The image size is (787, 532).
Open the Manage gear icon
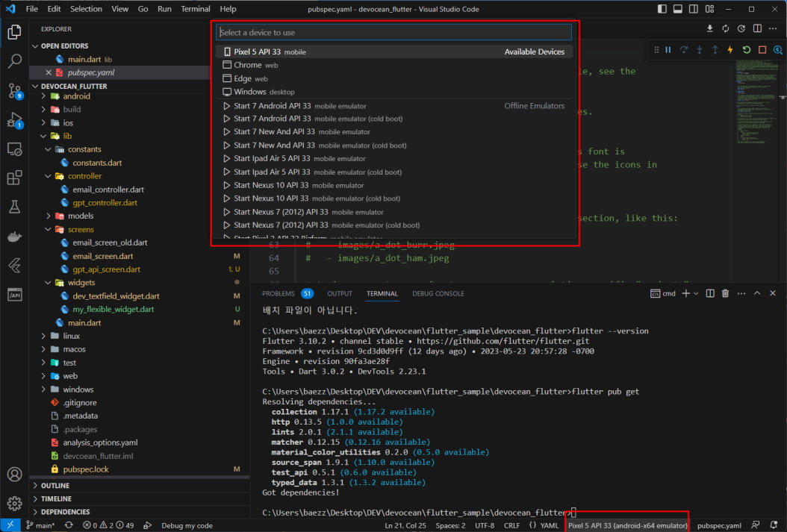(14, 503)
